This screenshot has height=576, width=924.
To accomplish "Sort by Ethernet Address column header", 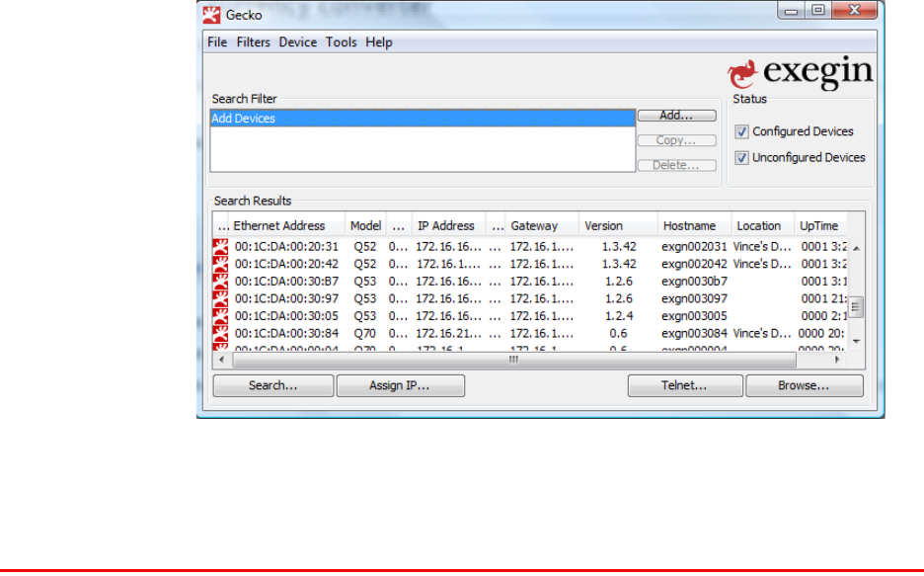I will click(x=287, y=226).
